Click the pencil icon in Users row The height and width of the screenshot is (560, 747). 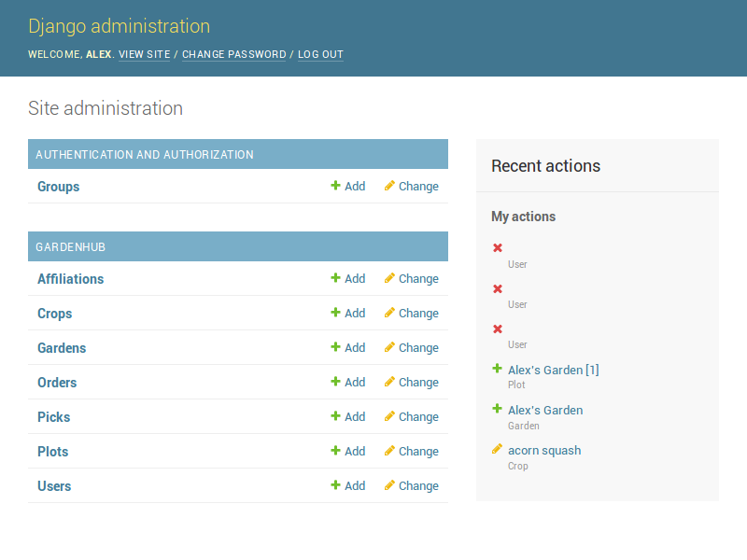tap(389, 484)
